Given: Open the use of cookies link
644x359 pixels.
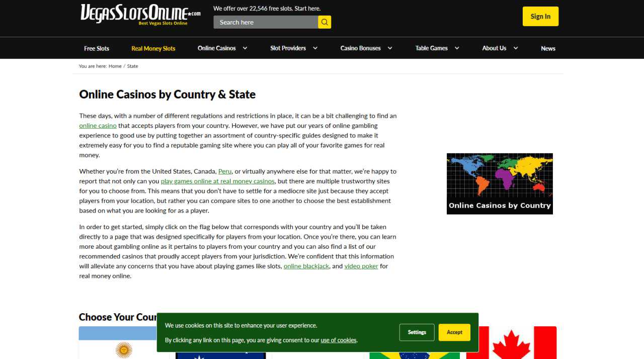Looking at the screenshot, I should click(339, 340).
